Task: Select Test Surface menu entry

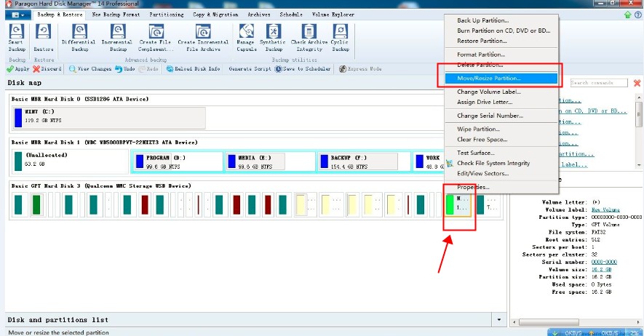Action: tap(501, 153)
